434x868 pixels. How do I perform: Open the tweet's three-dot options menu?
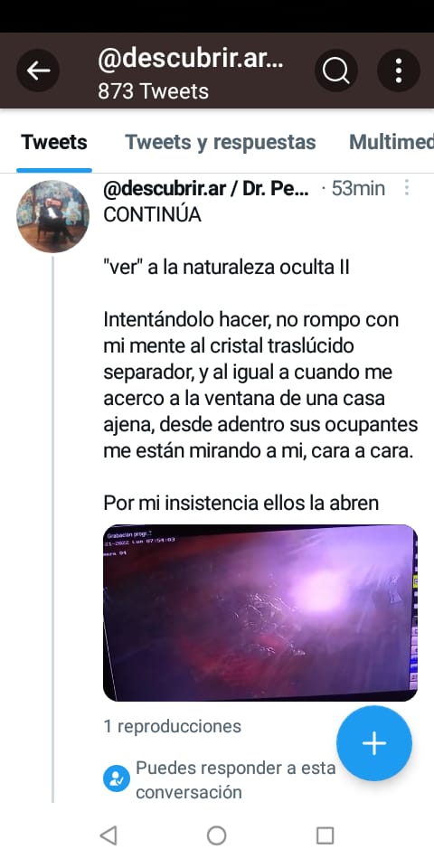[406, 188]
